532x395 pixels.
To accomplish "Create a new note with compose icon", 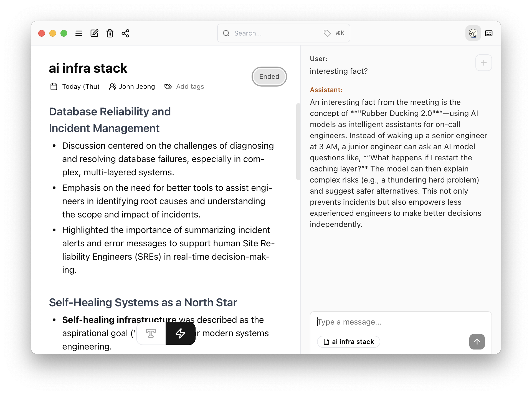I will point(94,33).
